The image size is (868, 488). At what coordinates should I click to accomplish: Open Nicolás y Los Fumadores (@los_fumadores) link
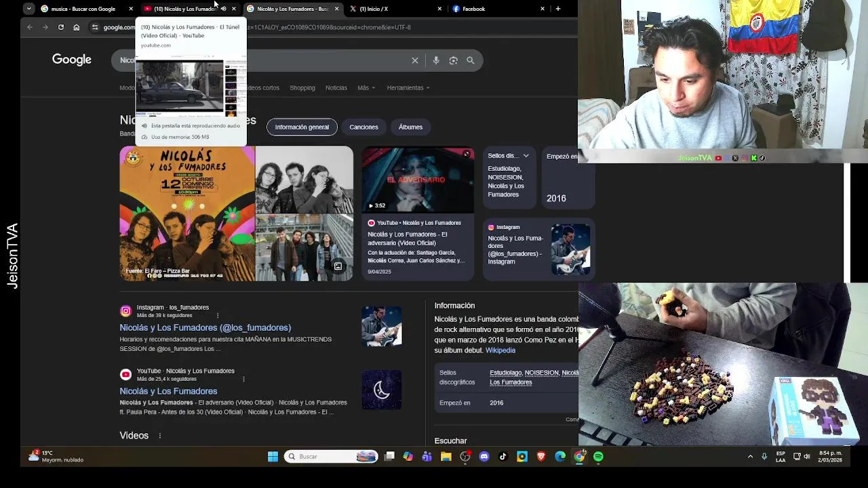[x=205, y=327]
